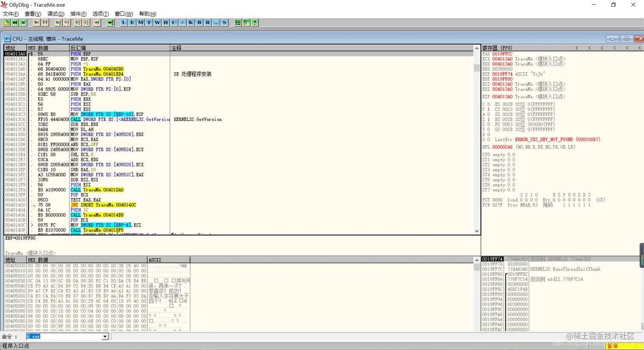
Task: Click the SE 处理程序安装 comment
Action: click(193, 74)
